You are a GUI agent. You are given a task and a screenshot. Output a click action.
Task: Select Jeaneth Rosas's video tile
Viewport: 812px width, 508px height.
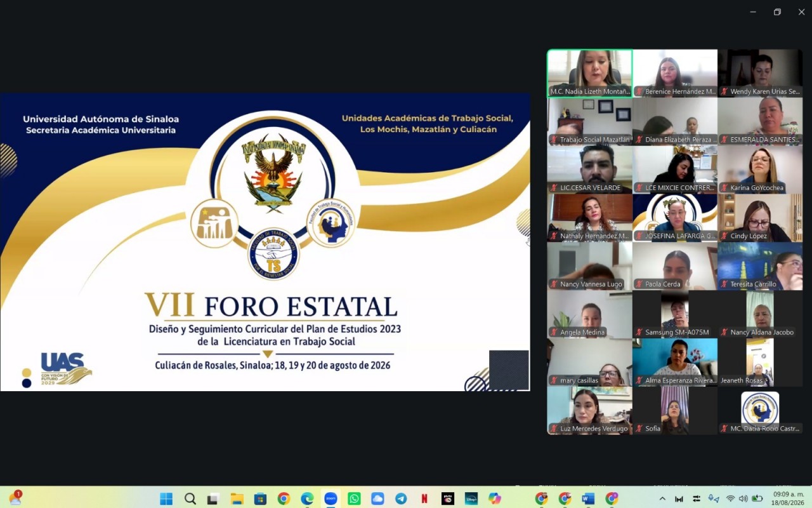pyautogui.click(x=760, y=363)
